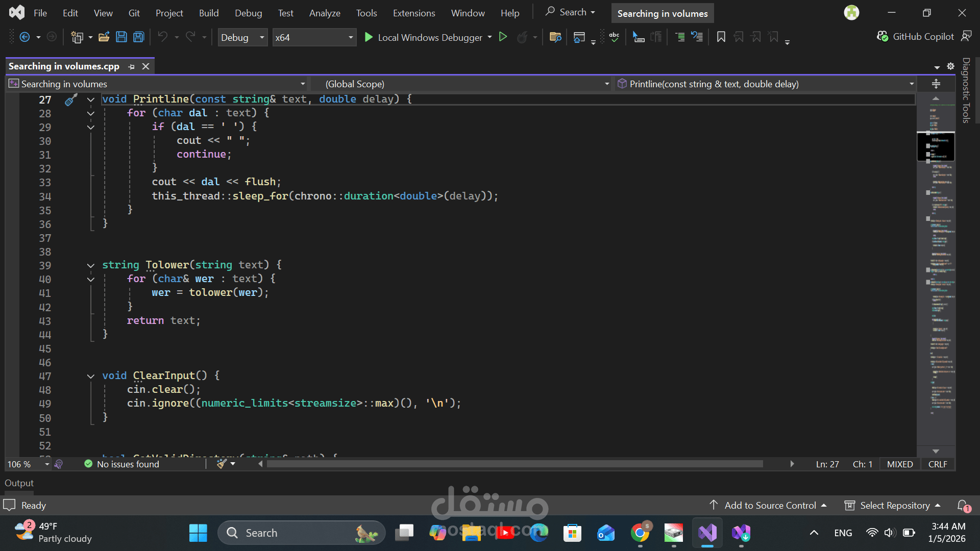Collapse the Tolower function outlining at line 39
The width and height of the screenshot is (980, 551).
click(x=91, y=265)
